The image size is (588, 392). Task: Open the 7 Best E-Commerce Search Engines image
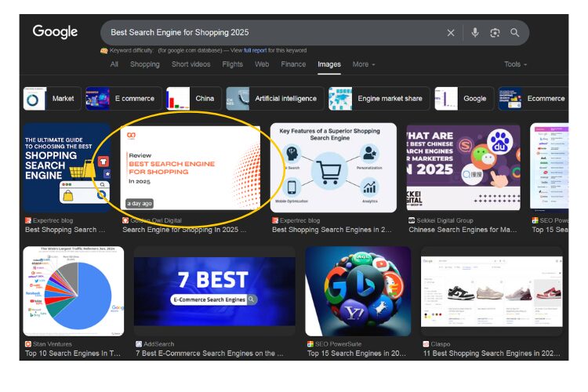(215, 291)
